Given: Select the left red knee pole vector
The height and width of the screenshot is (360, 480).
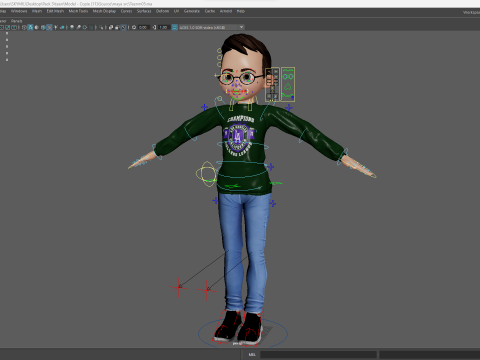Looking at the screenshot, I should tap(179, 287).
